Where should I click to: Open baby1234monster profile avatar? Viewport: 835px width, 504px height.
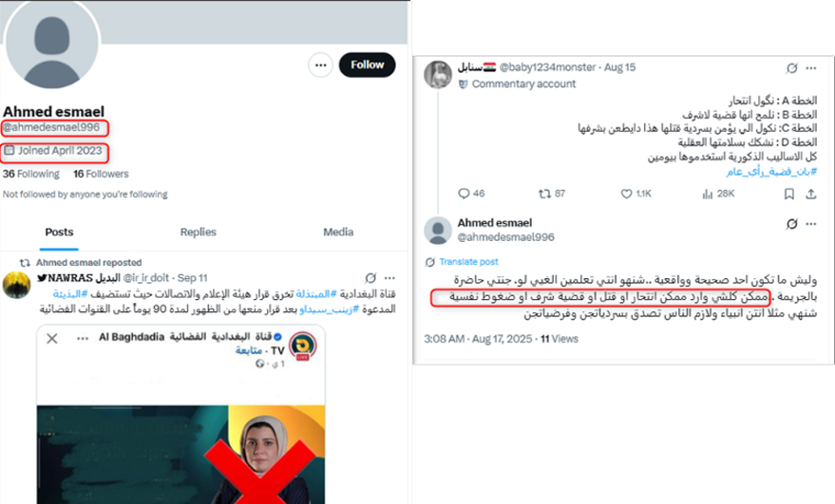pyautogui.click(x=438, y=75)
